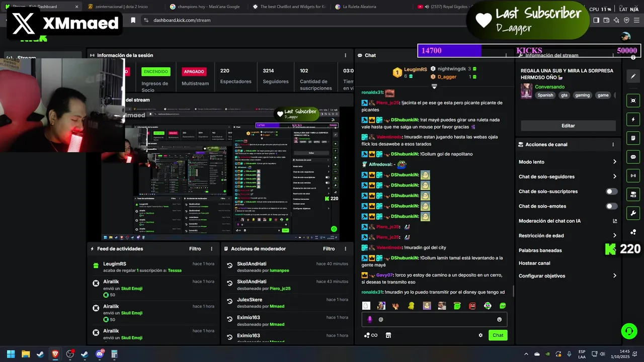Select the Spanish tag chip

[545, 95]
